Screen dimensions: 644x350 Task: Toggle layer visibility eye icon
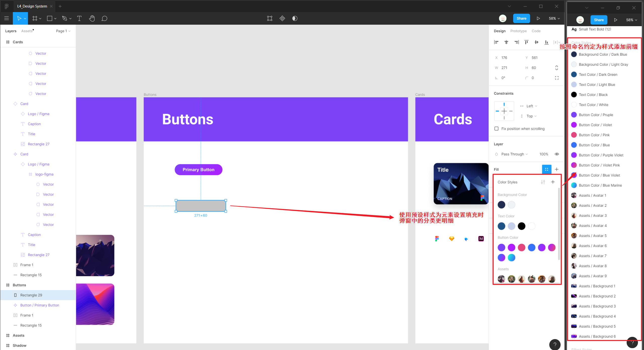557,154
